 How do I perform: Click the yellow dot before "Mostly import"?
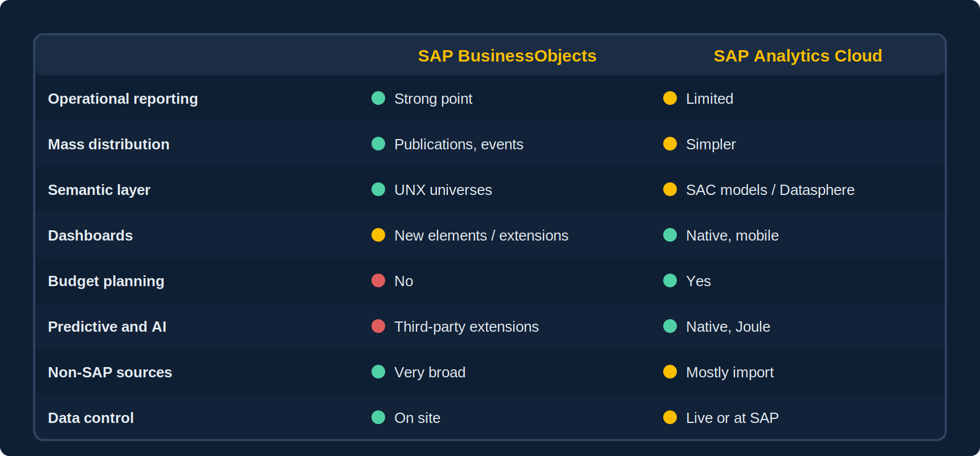pyautogui.click(x=670, y=372)
